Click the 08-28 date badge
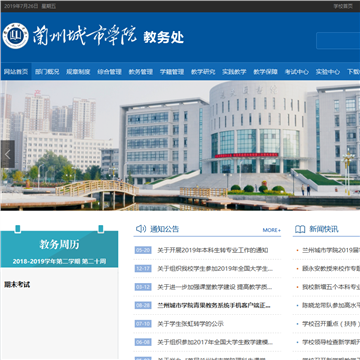Viewport: 360px width, 360px height. (x=143, y=305)
